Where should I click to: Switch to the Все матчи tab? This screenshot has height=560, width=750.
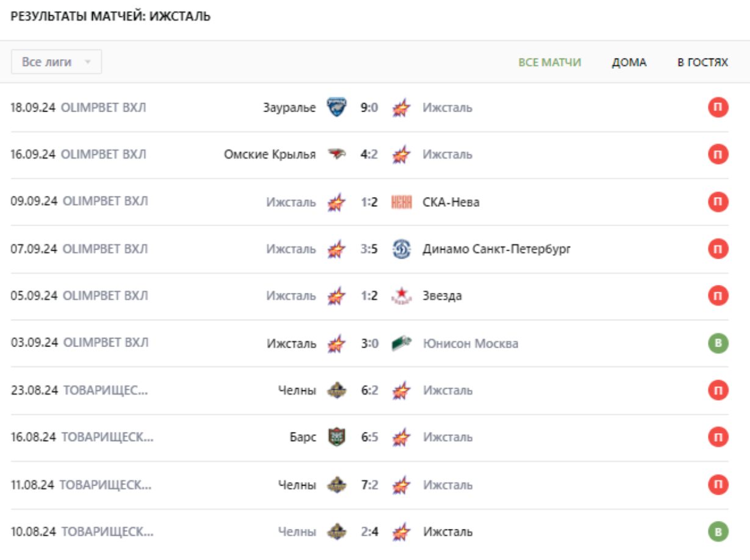click(x=549, y=62)
